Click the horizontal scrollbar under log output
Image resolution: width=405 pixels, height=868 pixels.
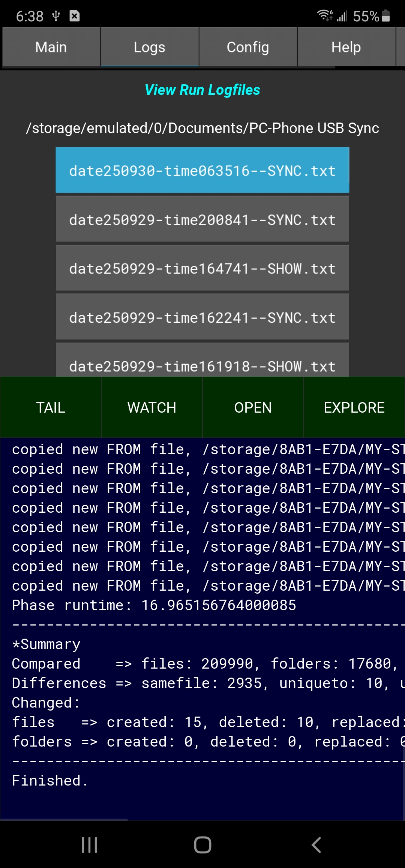click(64, 820)
